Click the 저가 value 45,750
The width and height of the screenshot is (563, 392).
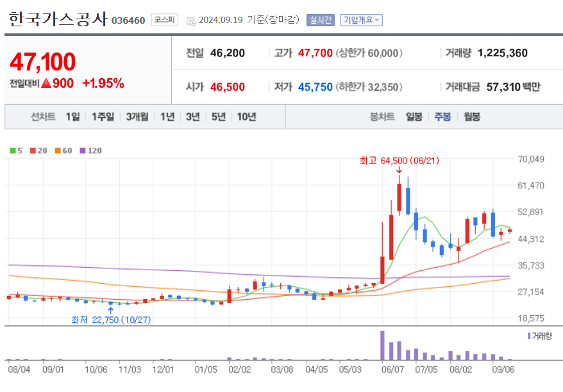[315, 87]
